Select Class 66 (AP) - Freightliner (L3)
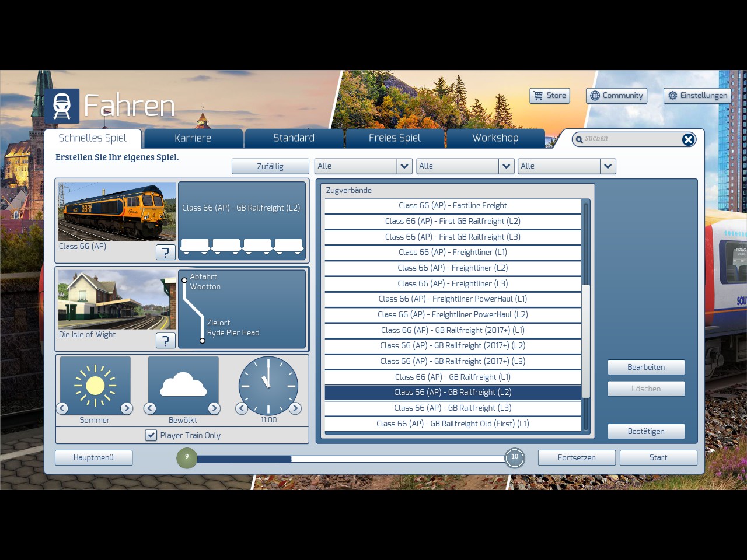 [453, 283]
